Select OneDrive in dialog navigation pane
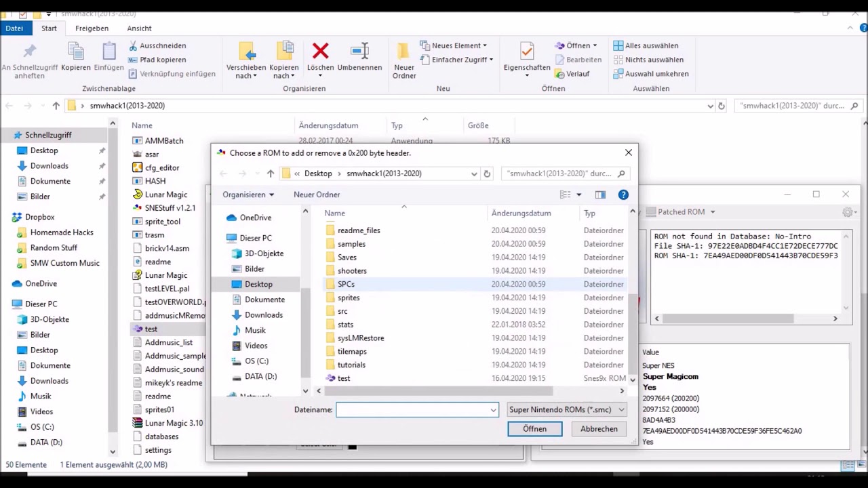The width and height of the screenshot is (868, 488). 255,218
